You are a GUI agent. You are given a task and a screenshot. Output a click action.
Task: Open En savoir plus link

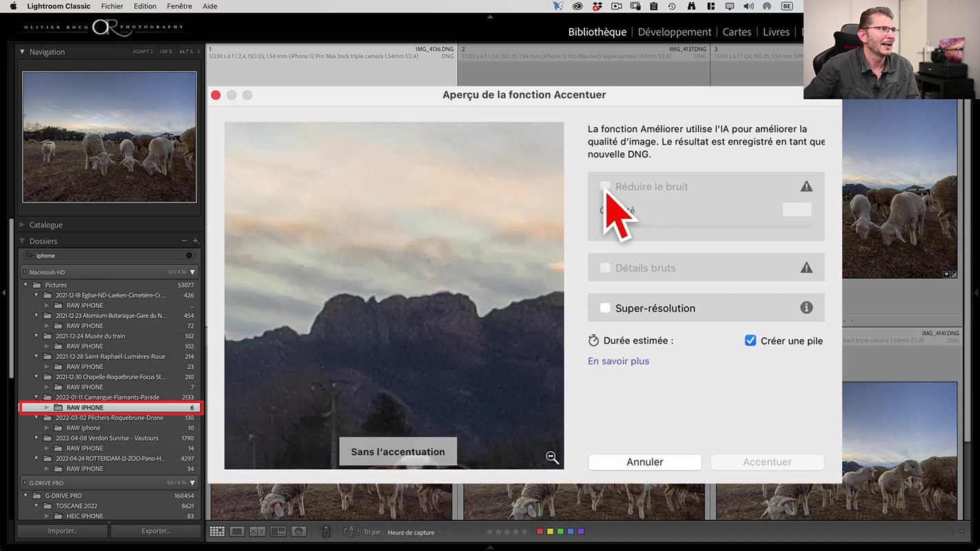tap(618, 361)
